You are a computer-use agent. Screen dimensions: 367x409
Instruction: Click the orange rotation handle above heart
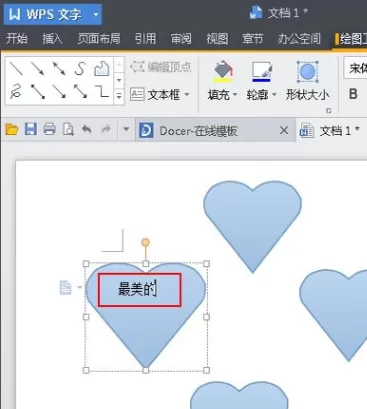pyautogui.click(x=145, y=242)
